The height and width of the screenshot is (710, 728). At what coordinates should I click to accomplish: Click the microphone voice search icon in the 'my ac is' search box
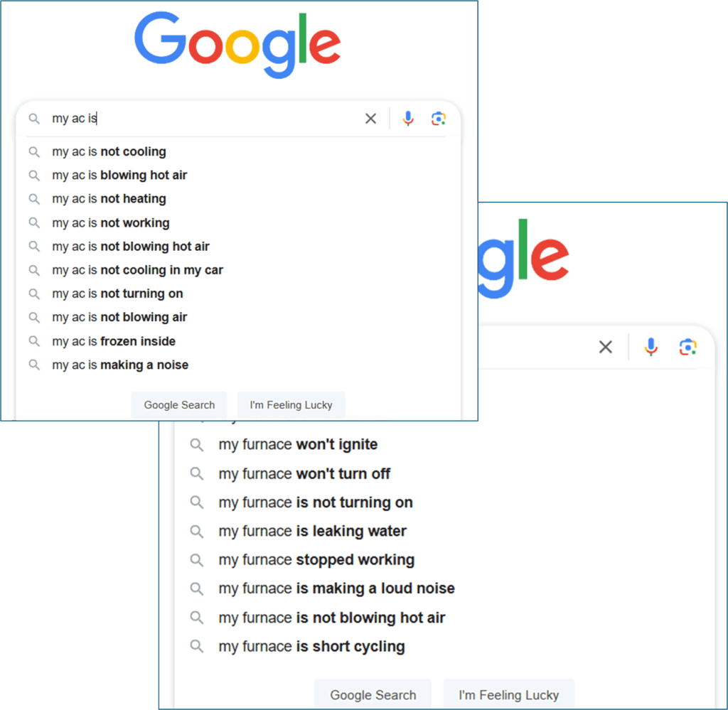pos(408,119)
